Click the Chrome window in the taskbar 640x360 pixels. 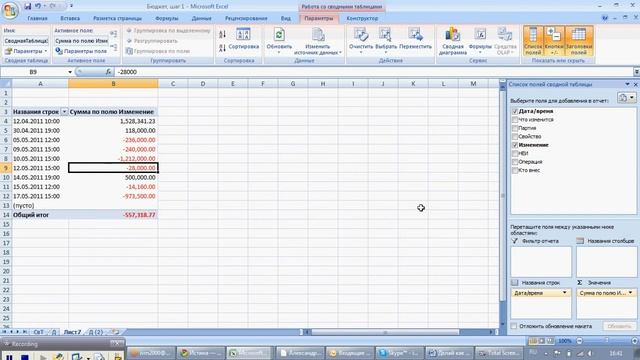click(200, 353)
